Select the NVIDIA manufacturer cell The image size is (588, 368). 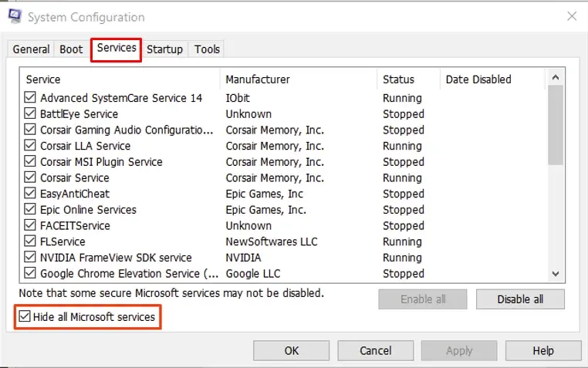pos(243,258)
